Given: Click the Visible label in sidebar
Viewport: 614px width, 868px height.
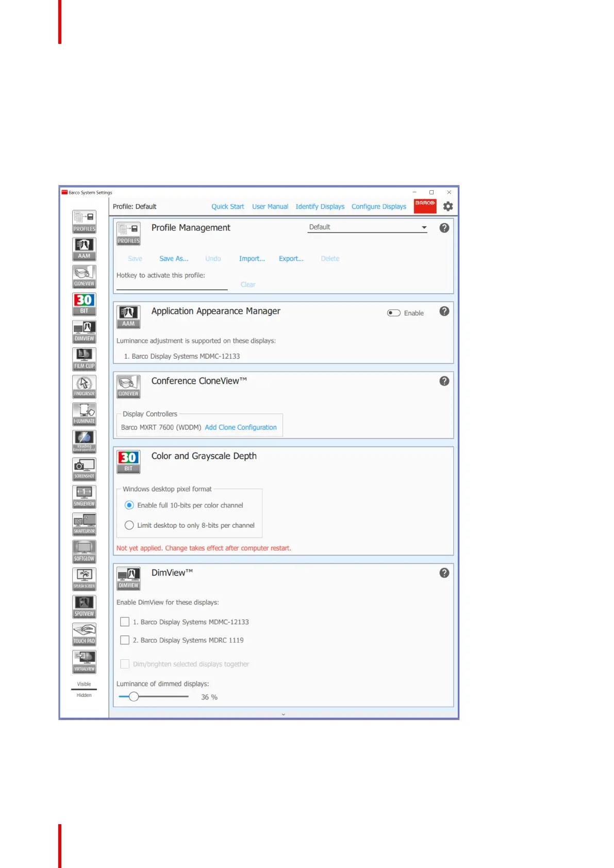Looking at the screenshot, I should [84, 684].
